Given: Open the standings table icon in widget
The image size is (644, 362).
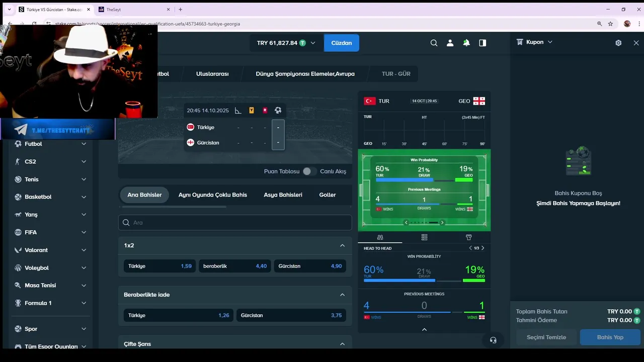Looking at the screenshot, I should click(x=424, y=237).
